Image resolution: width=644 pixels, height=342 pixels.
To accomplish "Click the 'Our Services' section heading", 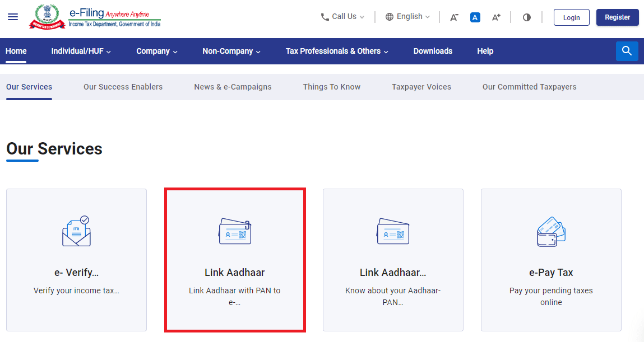I will (54, 149).
